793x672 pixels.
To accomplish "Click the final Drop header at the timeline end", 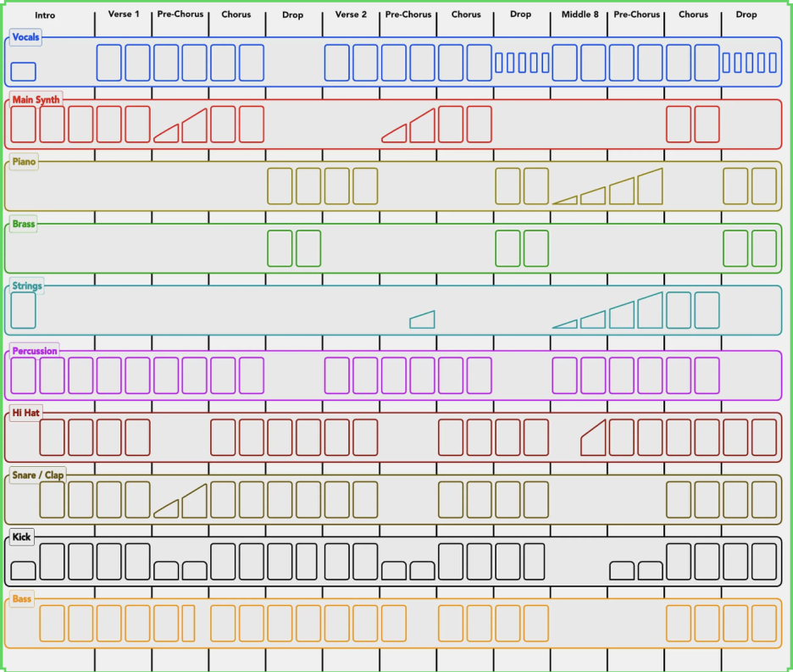I will [746, 14].
